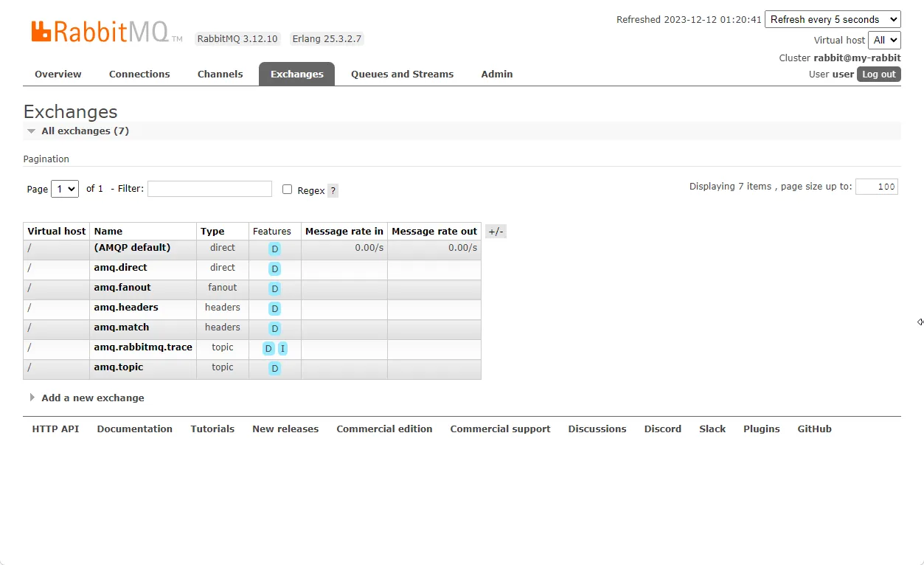Click the I internal badge on amq.rabbitmq.trace

coord(282,347)
